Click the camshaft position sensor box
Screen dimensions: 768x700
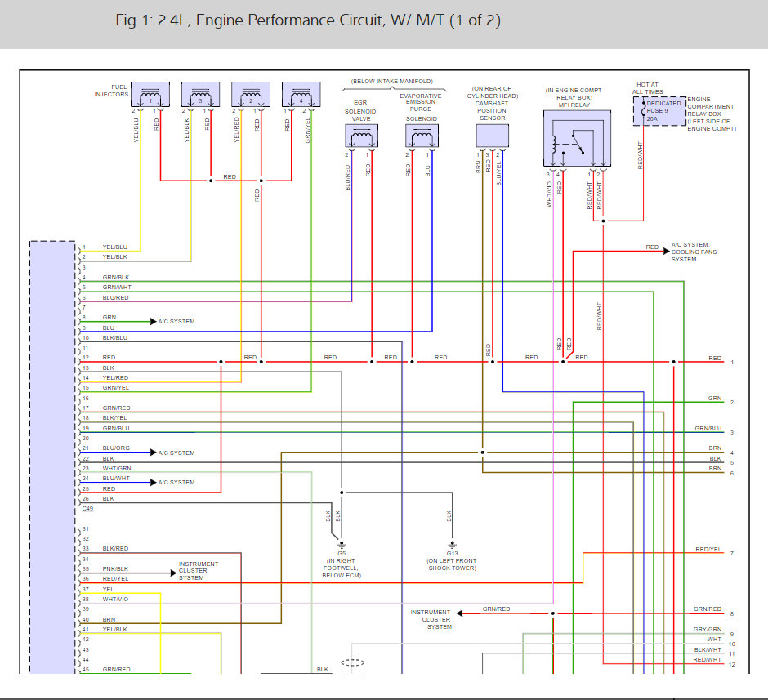pos(492,136)
